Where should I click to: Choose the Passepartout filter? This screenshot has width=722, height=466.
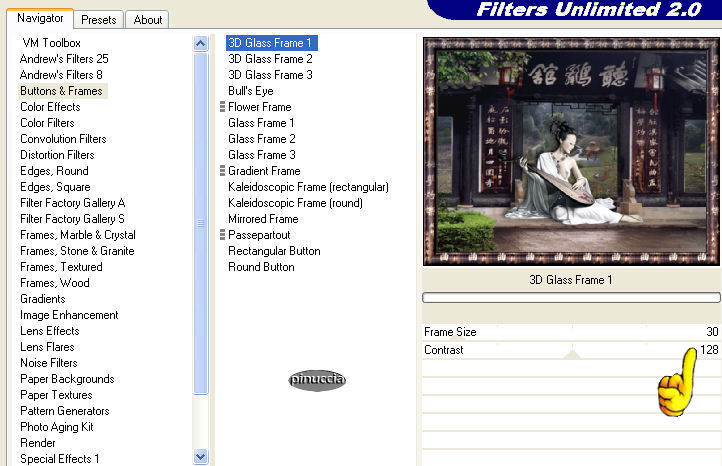tap(259, 235)
